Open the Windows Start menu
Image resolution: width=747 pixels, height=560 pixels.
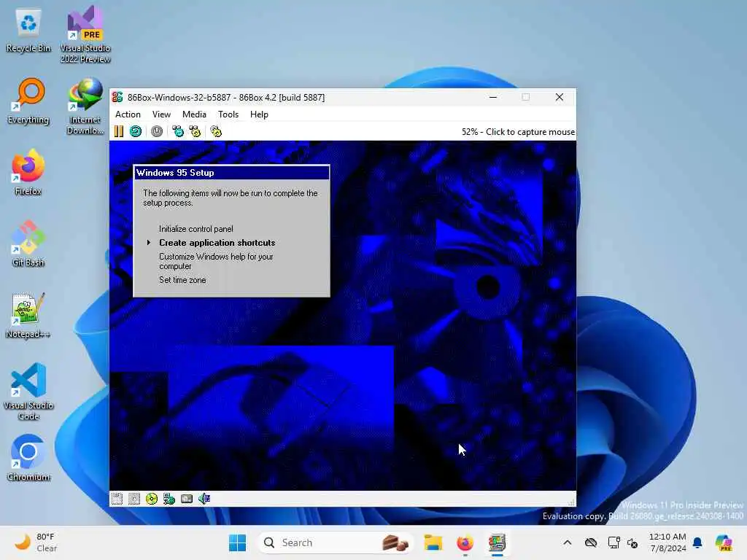click(237, 542)
